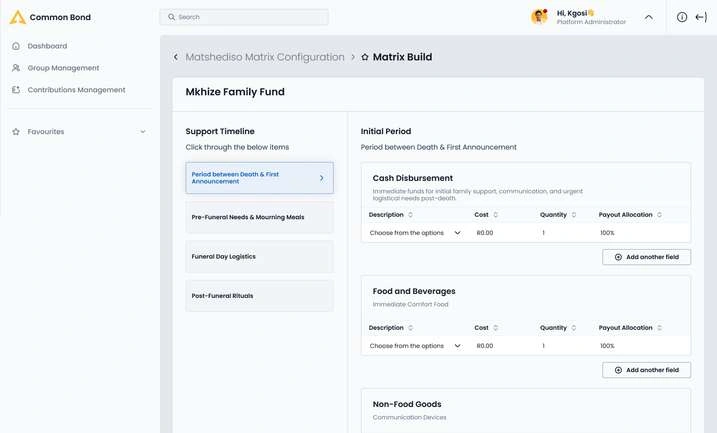Click Add another field under Food and Beverages
This screenshot has width=717, height=433.
pyautogui.click(x=646, y=370)
